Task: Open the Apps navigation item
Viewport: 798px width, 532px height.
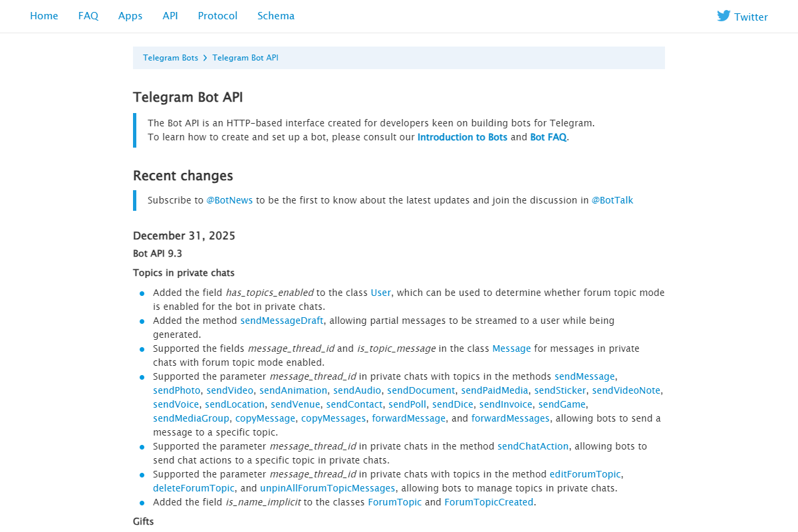Action: click(x=130, y=15)
